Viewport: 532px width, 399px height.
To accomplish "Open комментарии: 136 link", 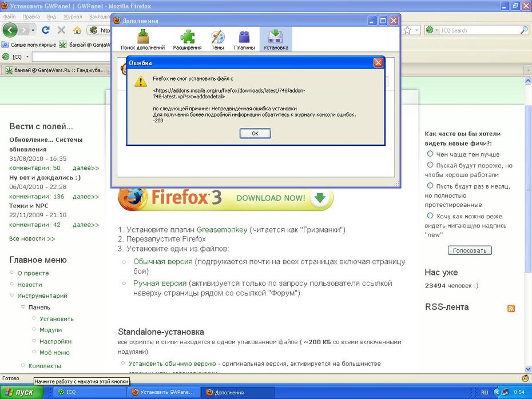I will click(37, 197).
